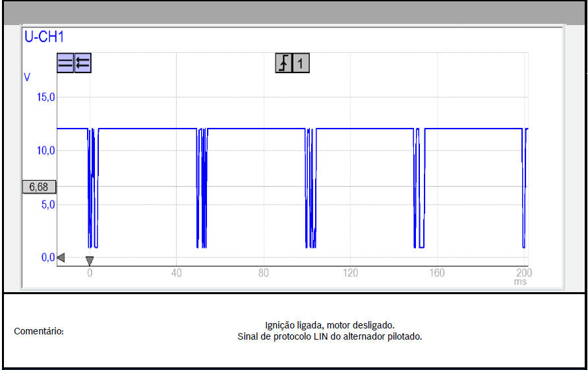Click the trigger time marker at 0 ms
Screen dimensions: 588x370
click(90, 261)
